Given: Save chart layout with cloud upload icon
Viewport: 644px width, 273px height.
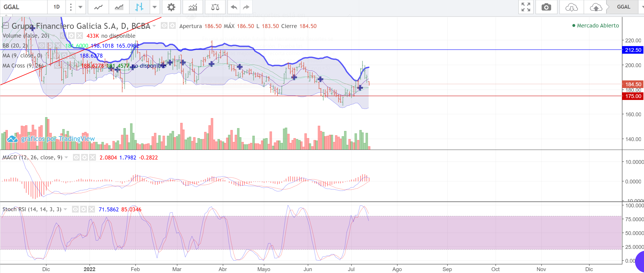Looking at the screenshot, I should (596, 7).
